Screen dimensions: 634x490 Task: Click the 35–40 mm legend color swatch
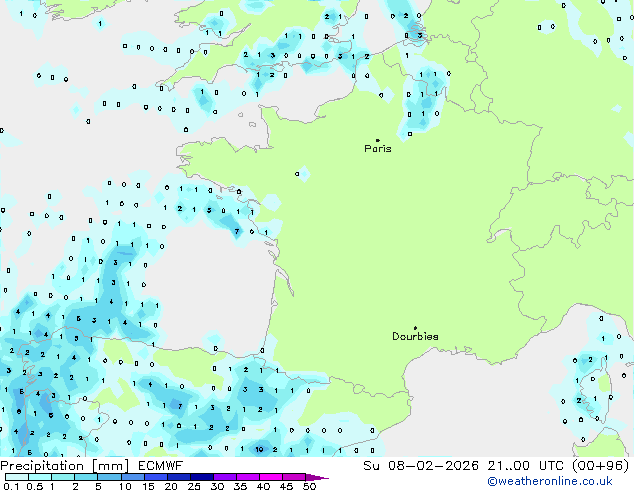point(247,477)
